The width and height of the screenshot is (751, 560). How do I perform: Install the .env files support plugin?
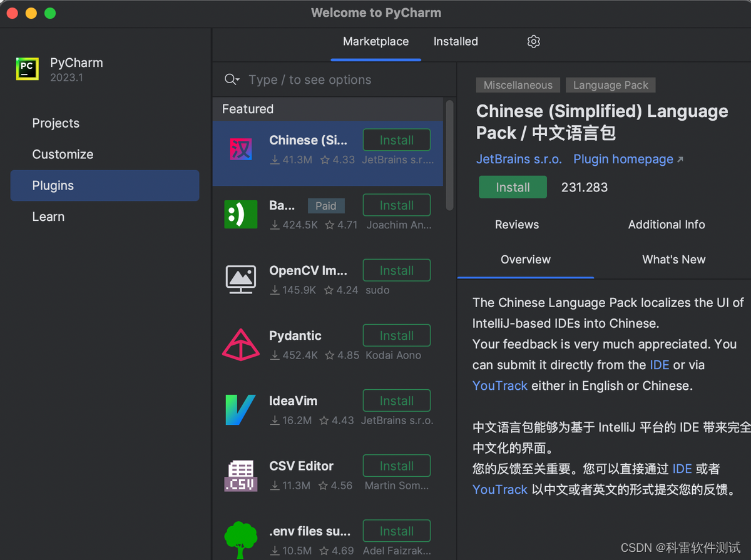397,531
